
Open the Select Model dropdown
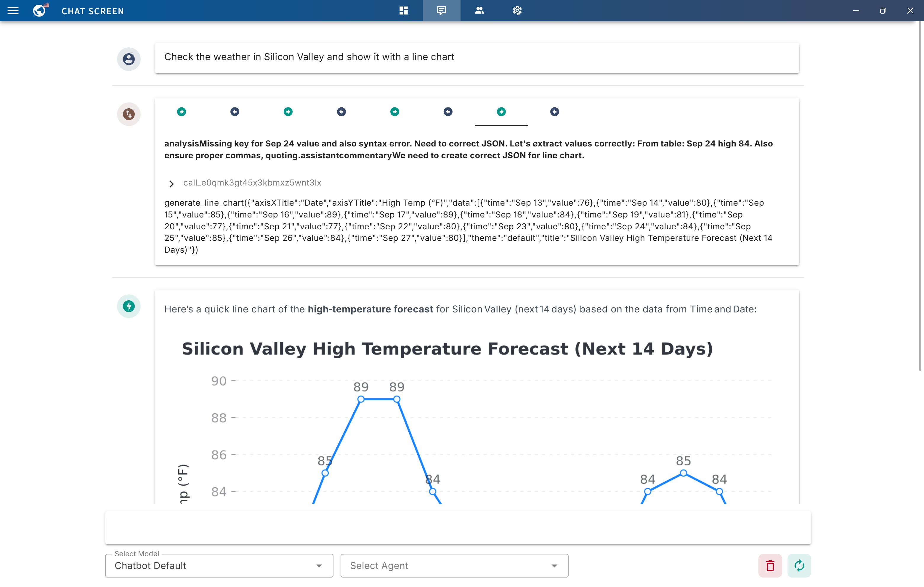(x=219, y=565)
